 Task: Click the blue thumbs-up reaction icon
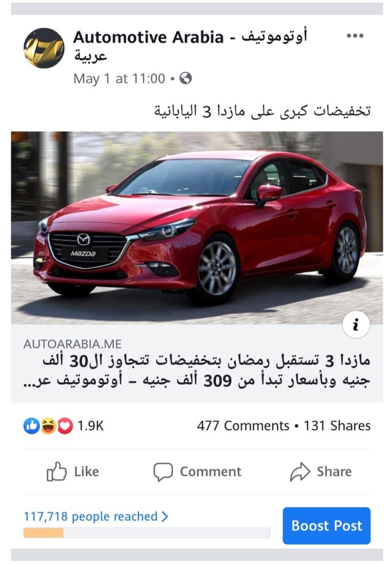click(31, 426)
